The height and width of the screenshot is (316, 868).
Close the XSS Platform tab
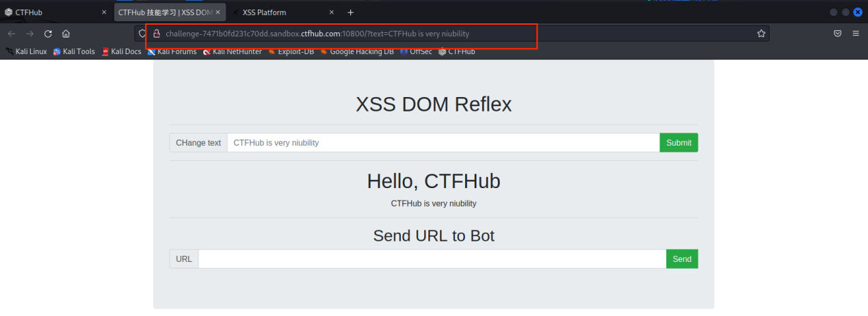pyautogui.click(x=332, y=12)
